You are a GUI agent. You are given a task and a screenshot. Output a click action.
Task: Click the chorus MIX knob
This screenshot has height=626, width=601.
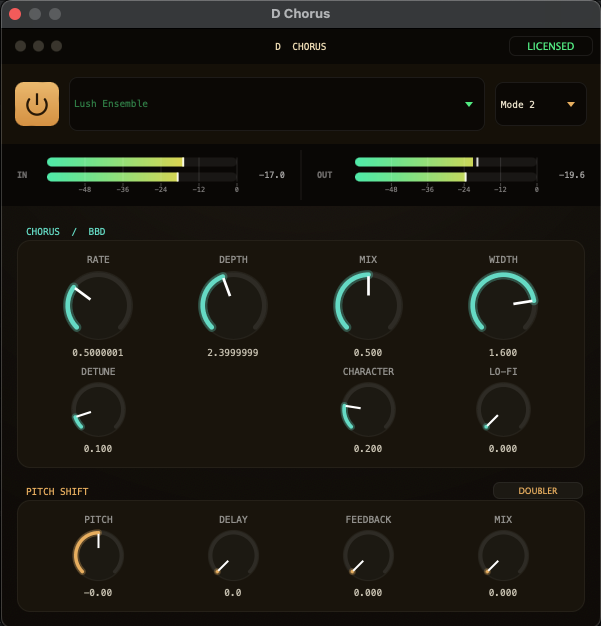pyautogui.click(x=368, y=305)
